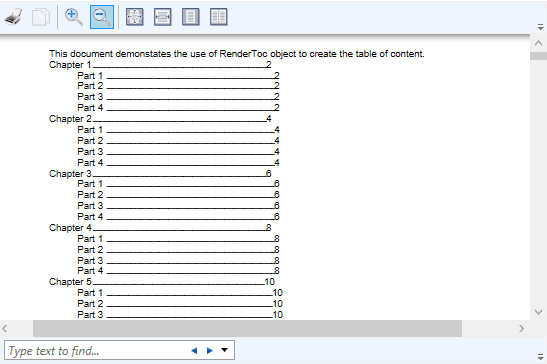547x364 pixels.
Task: Open Part 1 under Chapter 4
Action: [178, 239]
